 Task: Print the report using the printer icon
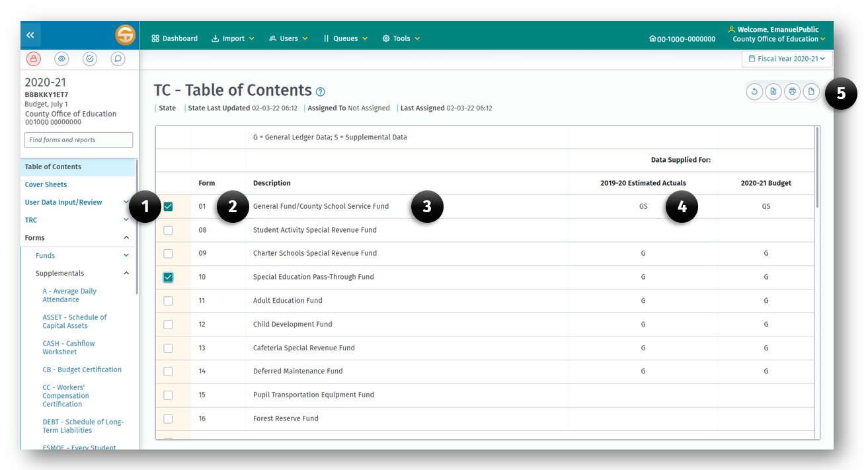tap(792, 91)
